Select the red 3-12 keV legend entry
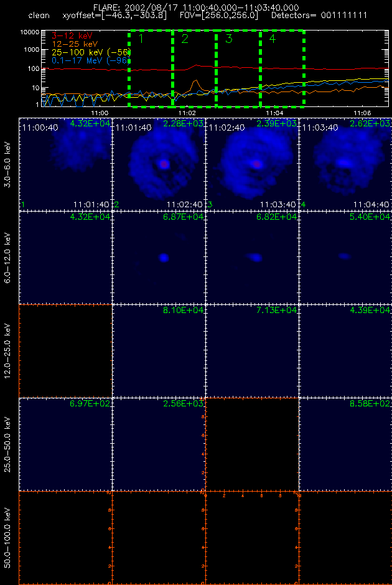 72,35
